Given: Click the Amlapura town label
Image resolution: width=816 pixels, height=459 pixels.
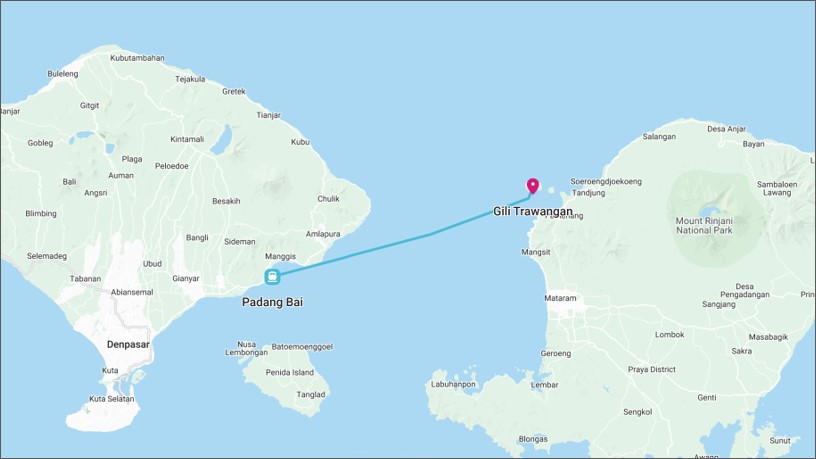Looking at the screenshot, I should click(x=323, y=234).
